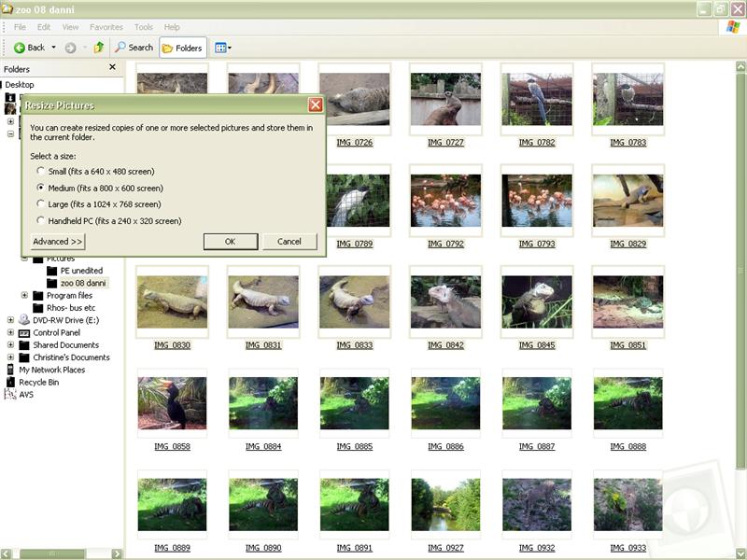747x560 pixels.
Task: Open the Favorites menu
Action: click(x=106, y=27)
